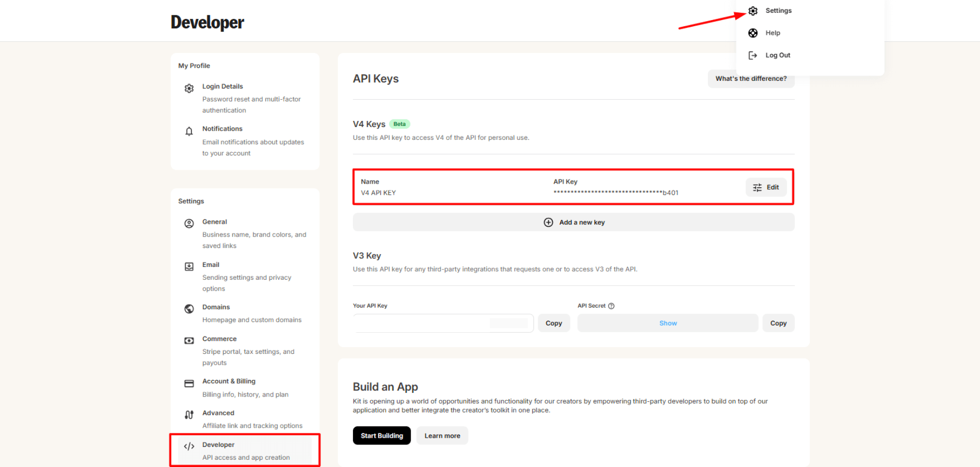Click the Advanced affiliate tracking icon

(189, 414)
